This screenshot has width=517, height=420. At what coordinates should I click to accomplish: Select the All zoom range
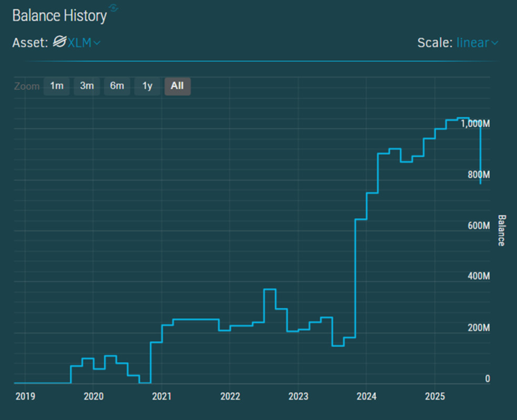(x=178, y=86)
